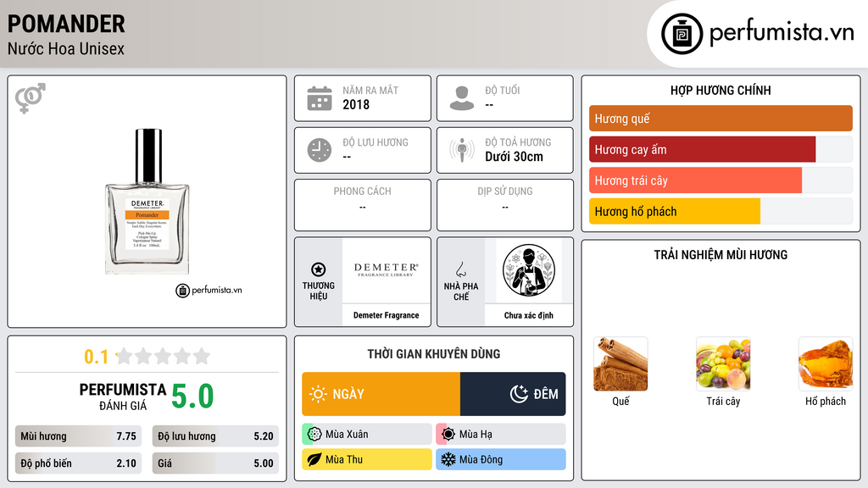Click the moon icon in the Đêm bar
Viewport: 868px width, 488px height.
pyautogui.click(x=519, y=393)
